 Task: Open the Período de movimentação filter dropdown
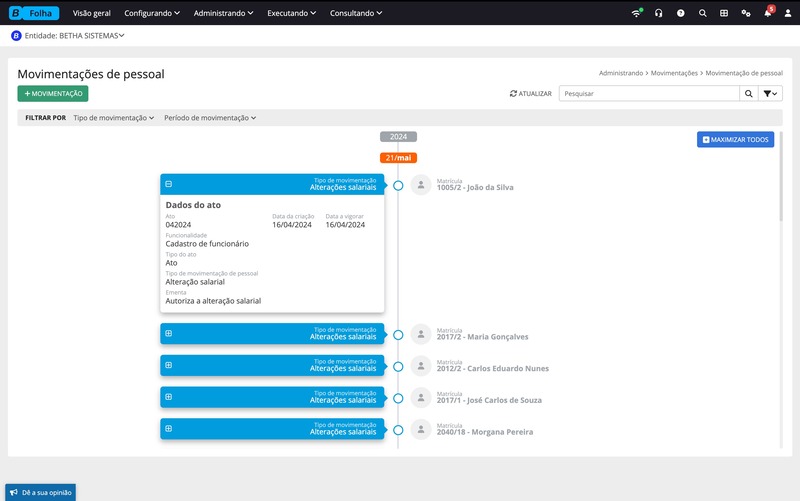pos(210,118)
